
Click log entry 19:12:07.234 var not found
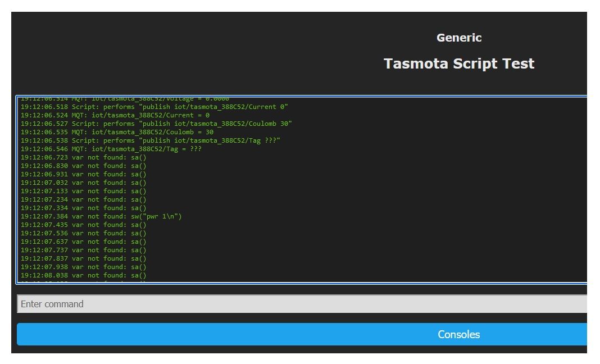83,199
